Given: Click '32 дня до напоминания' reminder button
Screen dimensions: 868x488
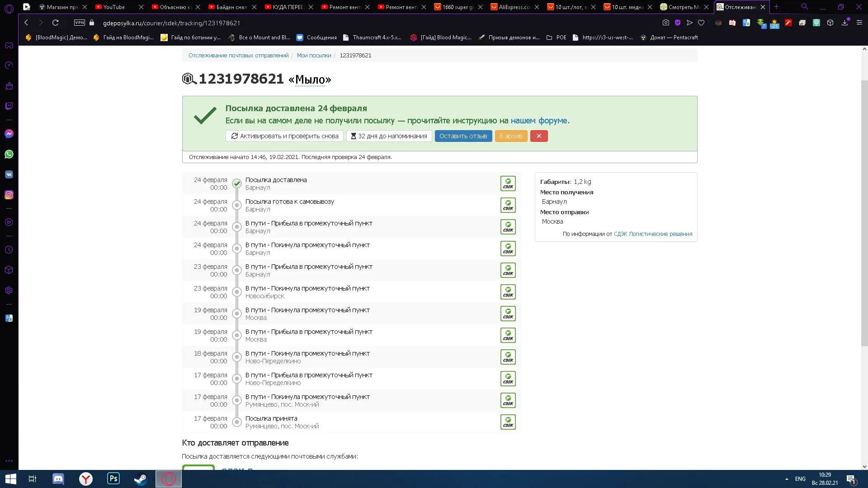Looking at the screenshot, I should click(x=388, y=136).
